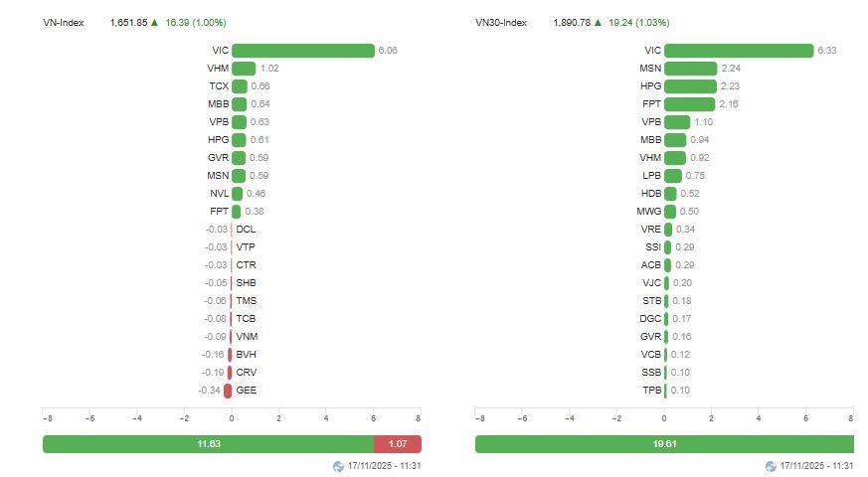Select the VIC bar in VN-Index chart
This screenshot has width=868, height=477.
[x=303, y=51]
